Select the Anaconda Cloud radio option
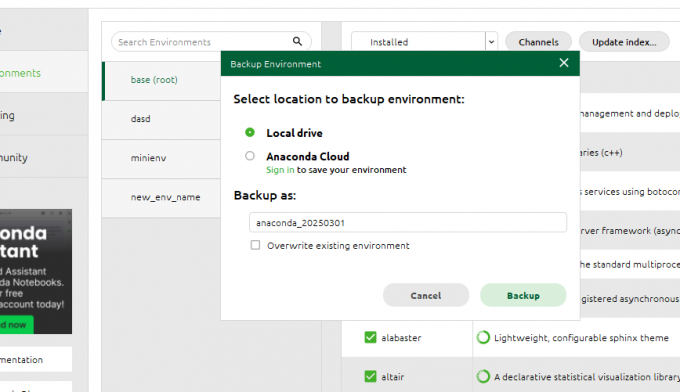 pyautogui.click(x=250, y=156)
